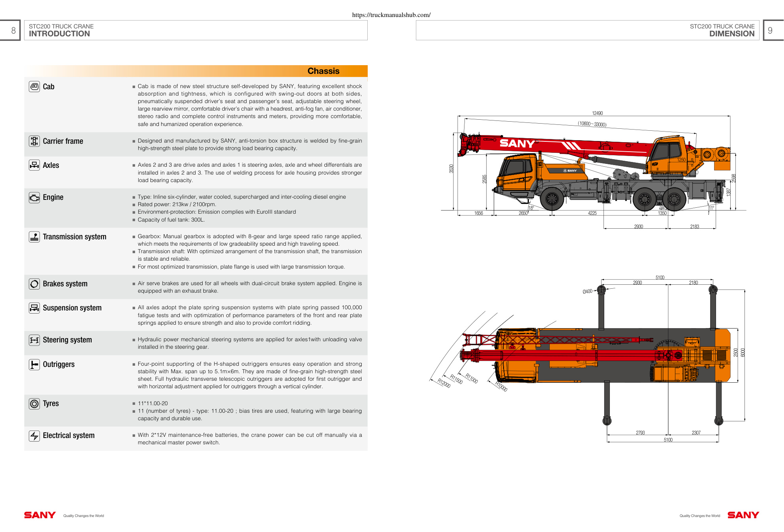
Task: Click the 2307 dimension on top view
Action: 696,433
